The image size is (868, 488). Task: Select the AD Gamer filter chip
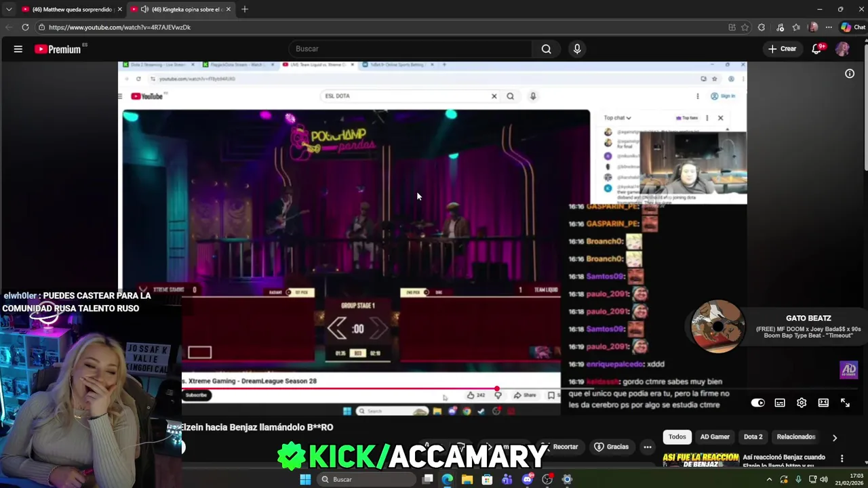click(x=715, y=437)
